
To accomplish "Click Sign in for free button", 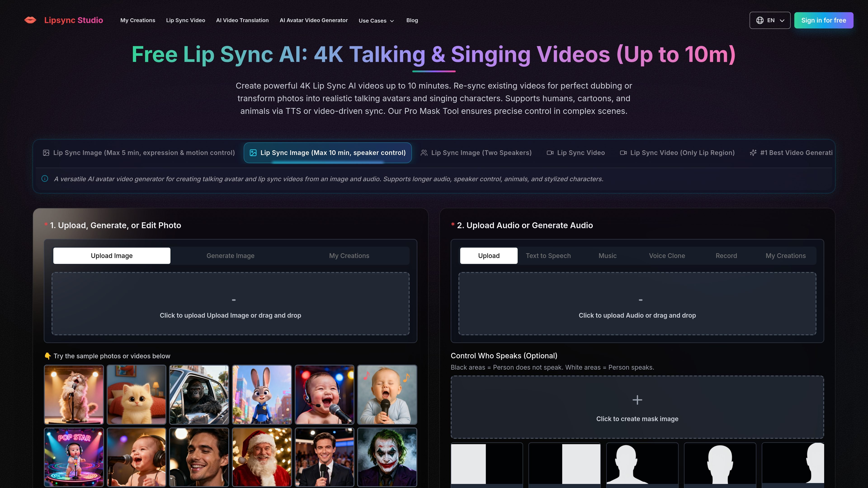I will [823, 20].
